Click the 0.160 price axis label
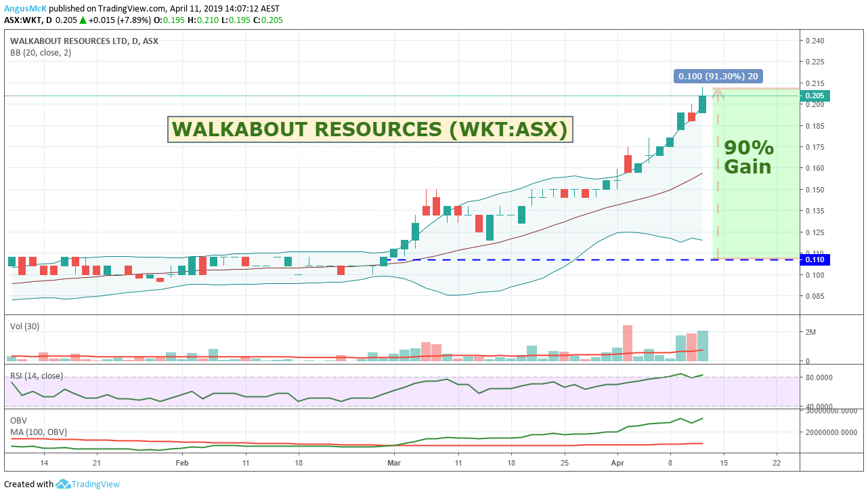 click(815, 168)
